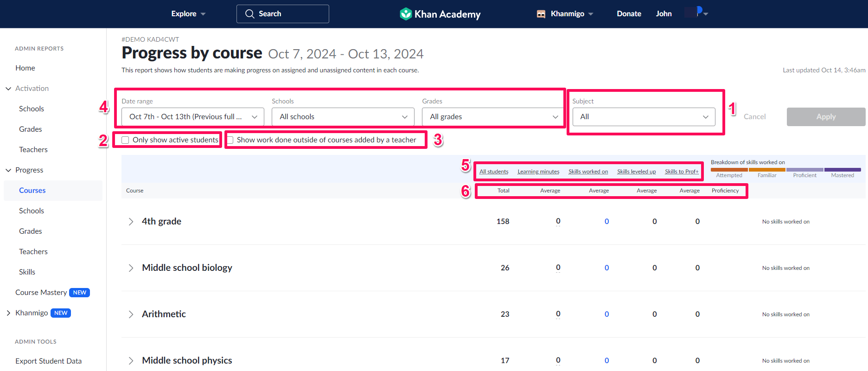Click the Skills worked on column header
The image size is (868, 371).
click(x=588, y=172)
